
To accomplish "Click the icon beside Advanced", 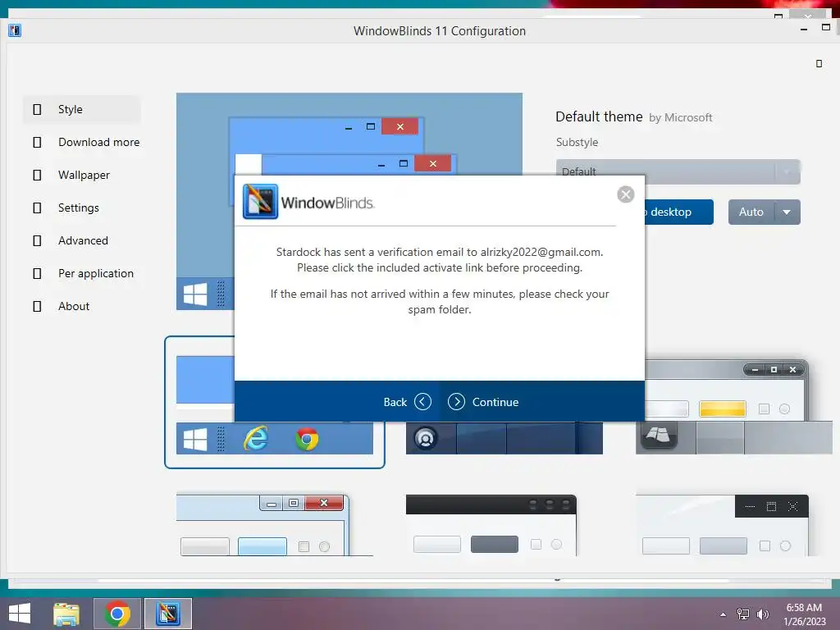I will [x=37, y=240].
